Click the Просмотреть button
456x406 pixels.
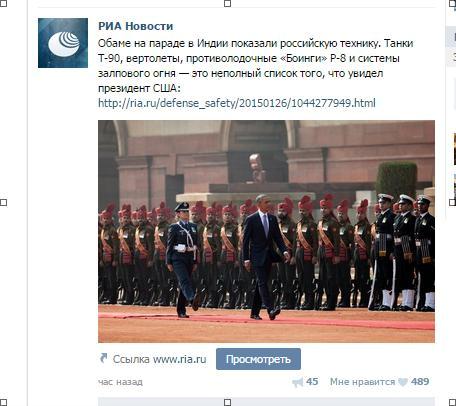258,359
